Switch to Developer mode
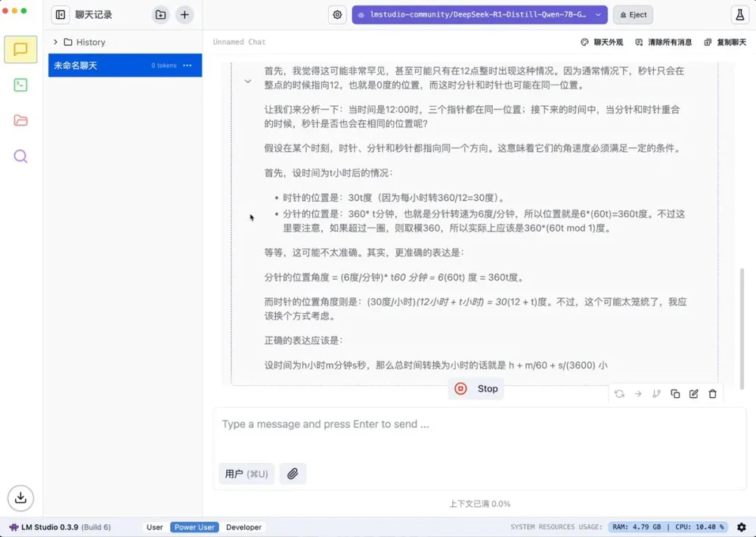This screenshot has width=756, height=537. click(x=243, y=527)
